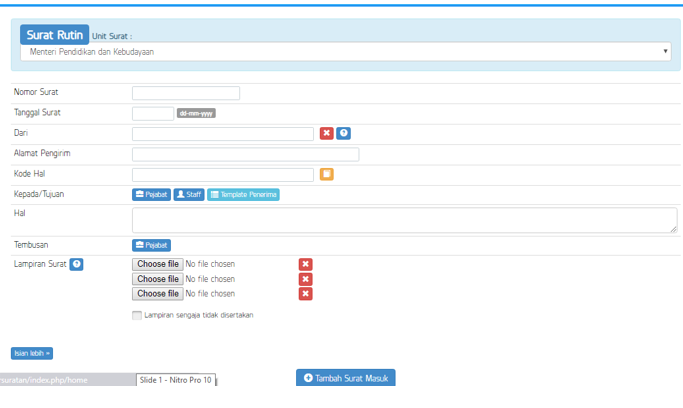
Task: Click the Nomor Surat input field
Action: (x=186, y=93)
